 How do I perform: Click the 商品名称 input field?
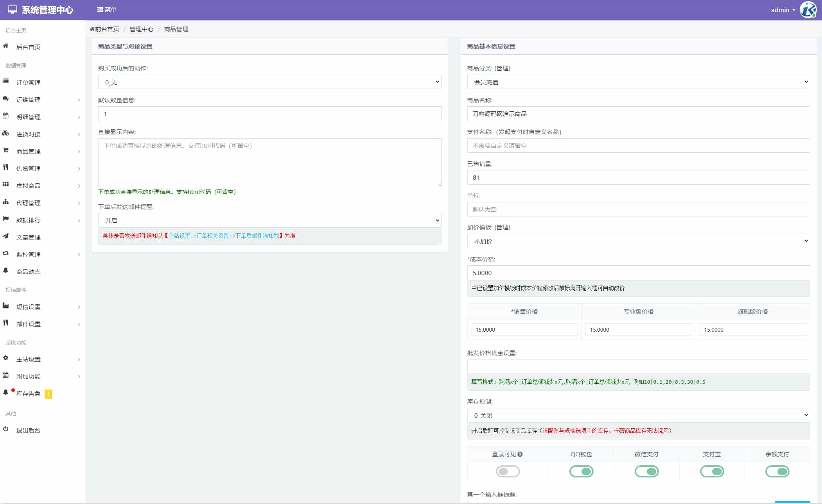pos(638,114)
